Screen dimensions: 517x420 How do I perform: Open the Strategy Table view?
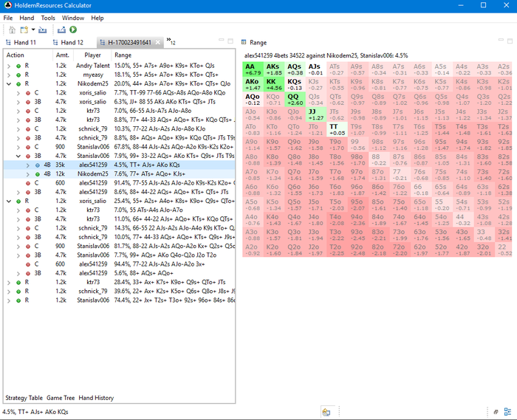point(24,398)
